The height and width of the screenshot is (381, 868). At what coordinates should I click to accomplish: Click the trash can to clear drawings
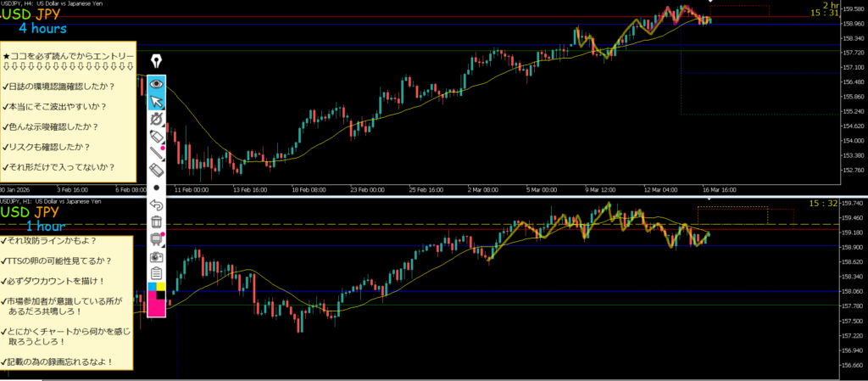[x=157, y=221]
